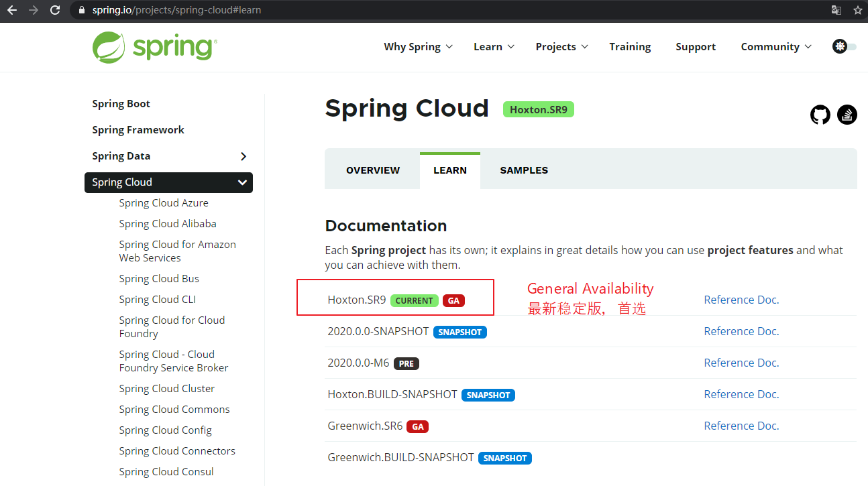868x486 pixels.
Task: Click the Spring Cloud page title
Action: [407, 109]
